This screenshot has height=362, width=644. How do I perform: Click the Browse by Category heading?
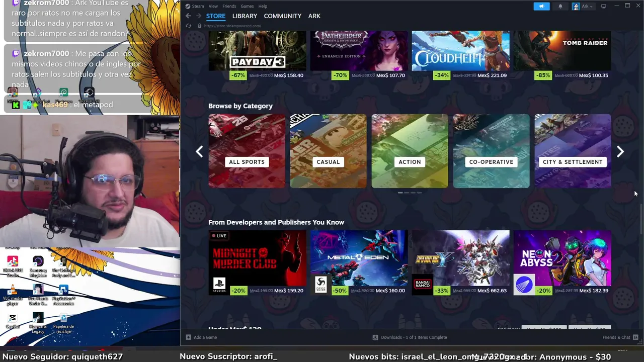coord(240,106)
